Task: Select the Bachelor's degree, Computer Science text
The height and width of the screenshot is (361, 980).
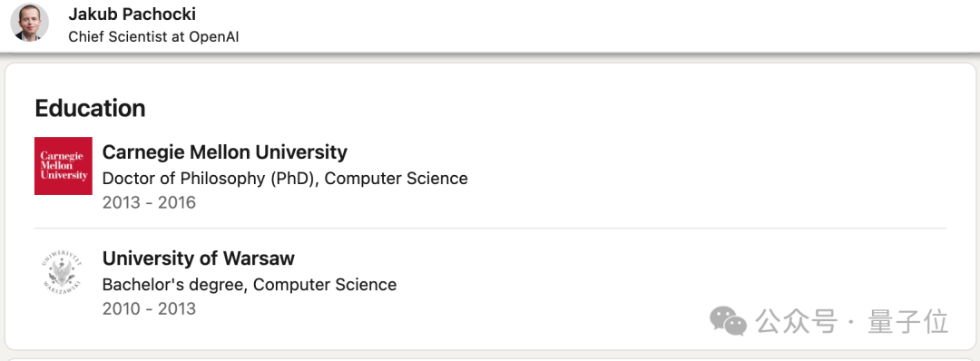Action: point(250,285)
